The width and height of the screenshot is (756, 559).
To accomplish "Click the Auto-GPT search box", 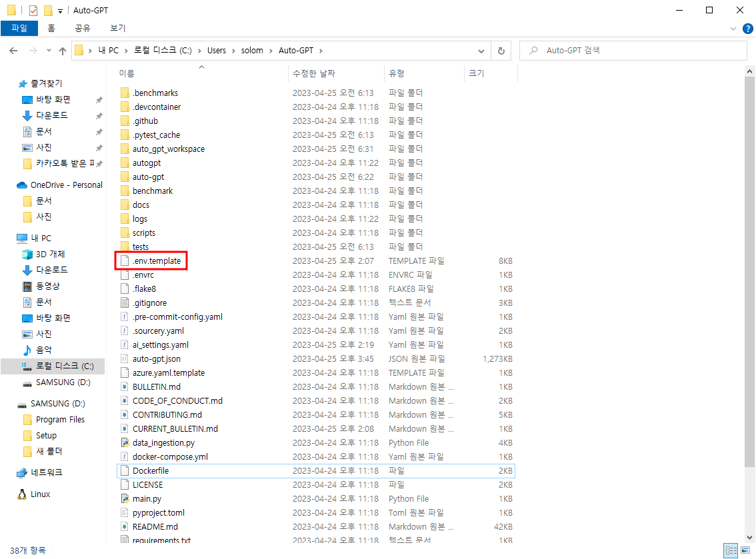I will [x=633, y=51].
